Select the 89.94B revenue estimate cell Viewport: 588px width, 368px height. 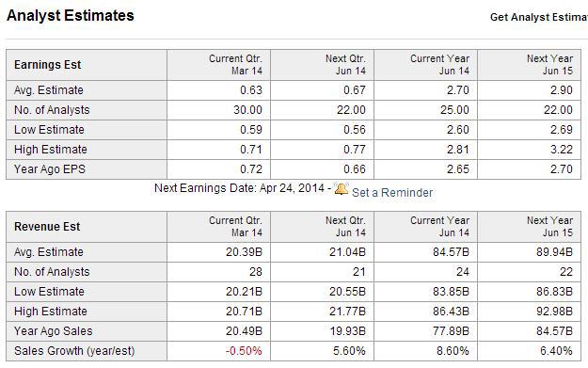click(530, 252)
